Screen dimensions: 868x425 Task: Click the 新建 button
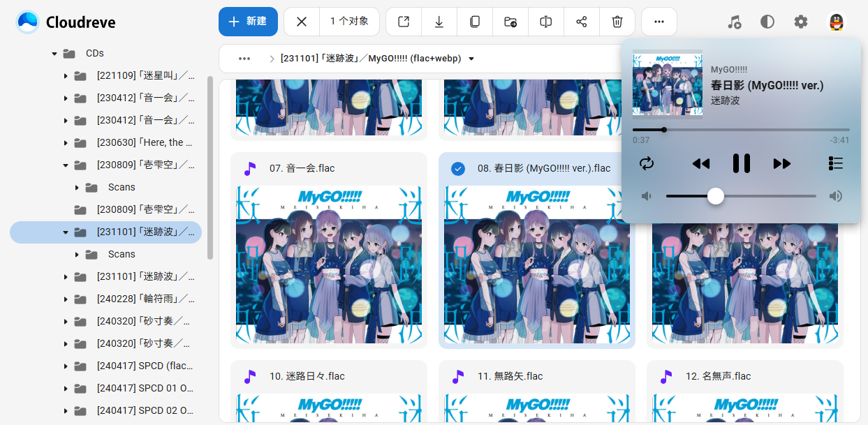[x=248, y=22]
